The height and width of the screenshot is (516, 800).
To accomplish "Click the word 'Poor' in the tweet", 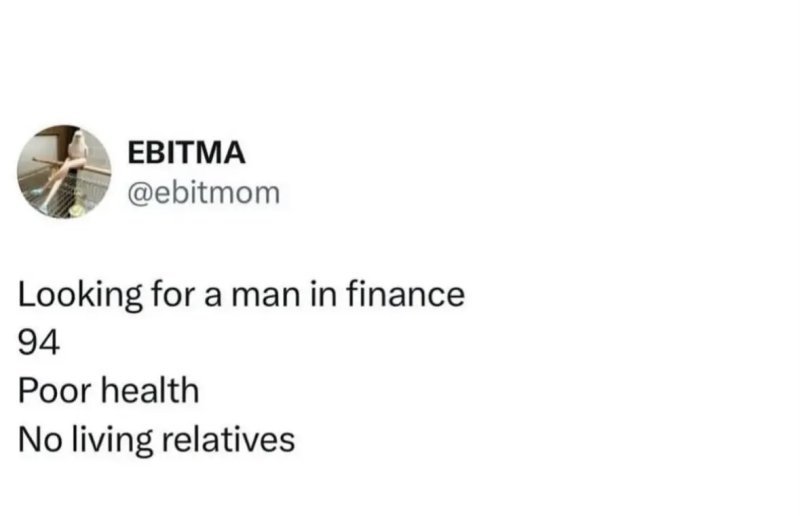I will [56, 391].
